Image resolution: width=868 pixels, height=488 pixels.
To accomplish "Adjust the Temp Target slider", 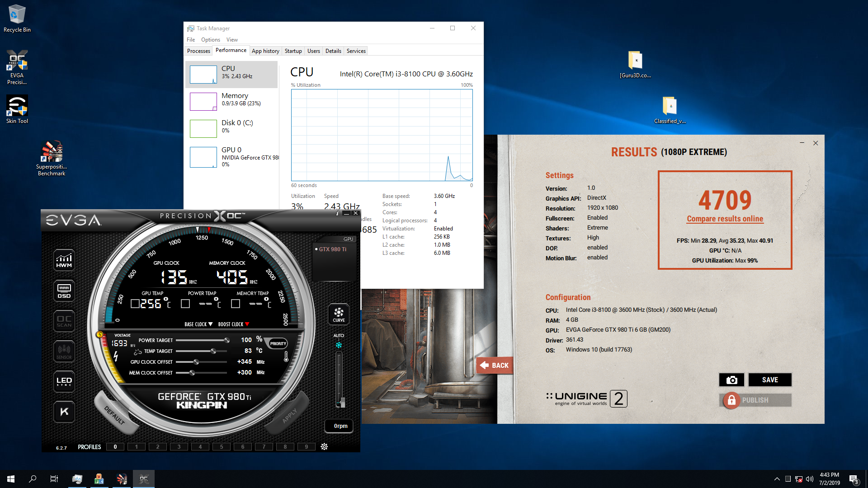I will click(x=202, y=351).
